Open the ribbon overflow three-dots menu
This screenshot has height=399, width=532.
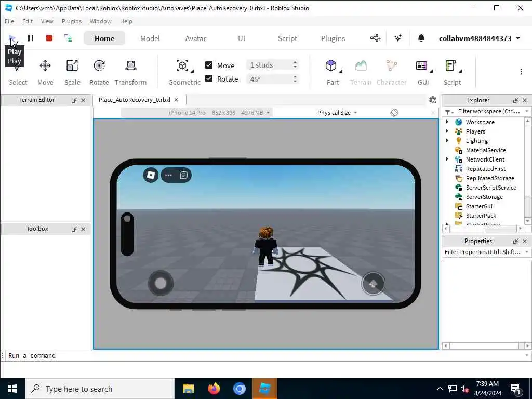pyautogui.click(x=521, y=72)
